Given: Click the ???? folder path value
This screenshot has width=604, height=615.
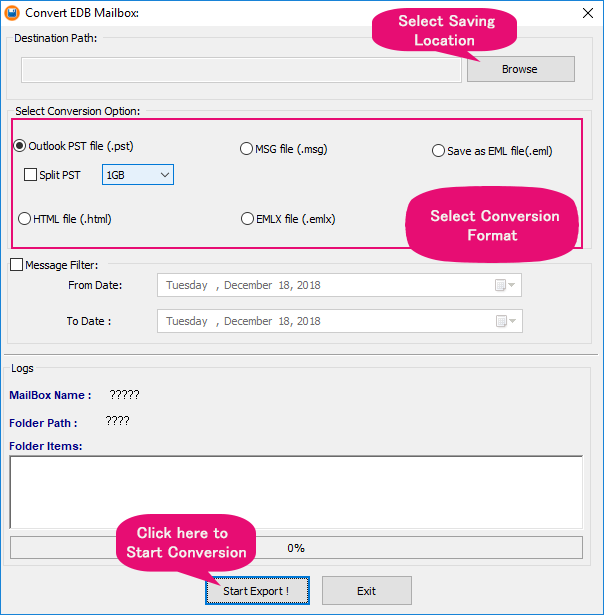Looking at the screenshot, I should tap(117, 421).
